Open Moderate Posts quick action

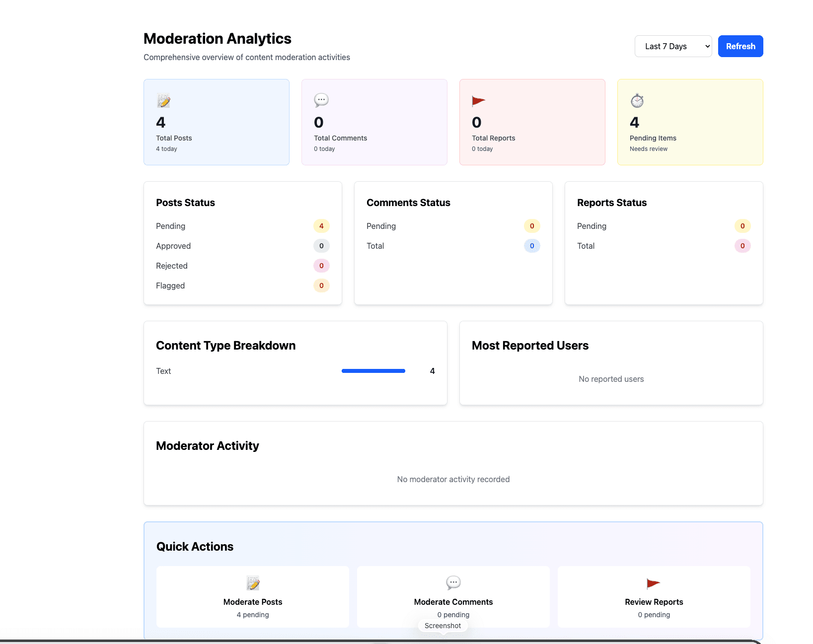point(252,597)
